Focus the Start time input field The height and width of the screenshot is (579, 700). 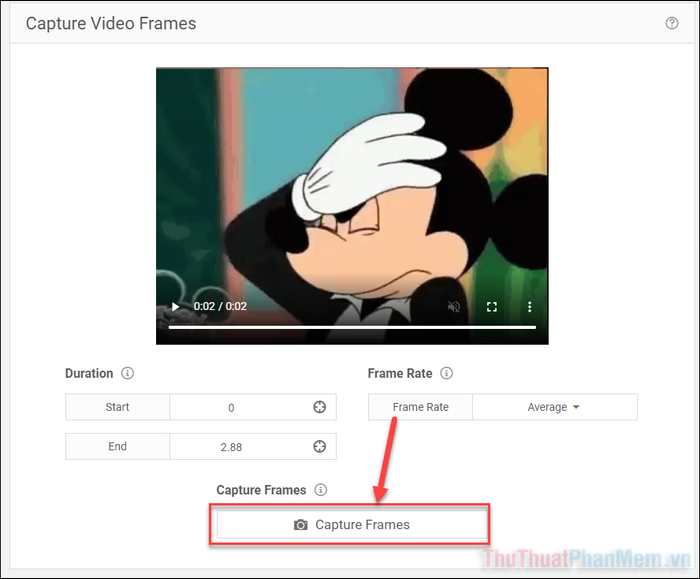pyautogui.click(x=231, y=407)
